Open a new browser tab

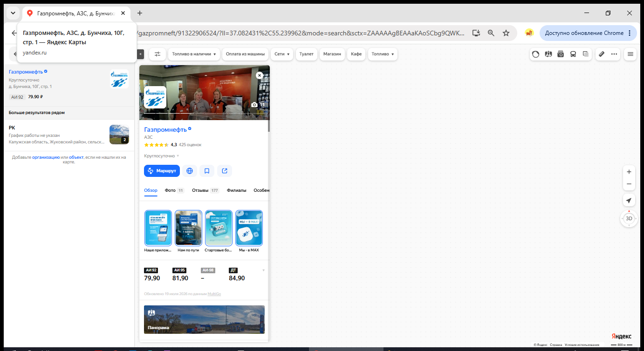coord(140,13)
